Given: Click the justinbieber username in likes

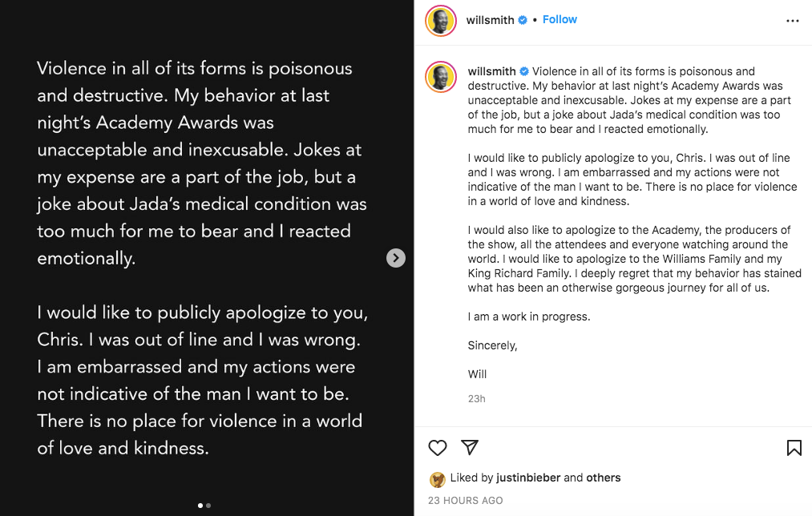Looking at the screenshot, I should tap(528, 478).
